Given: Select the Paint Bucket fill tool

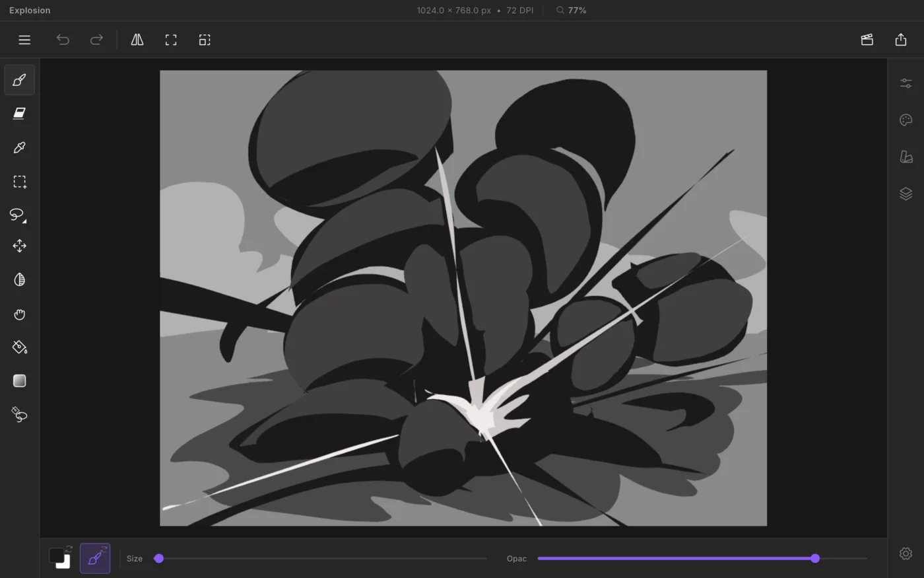Looking at the screenshot, I should click(x=20, y=347).
